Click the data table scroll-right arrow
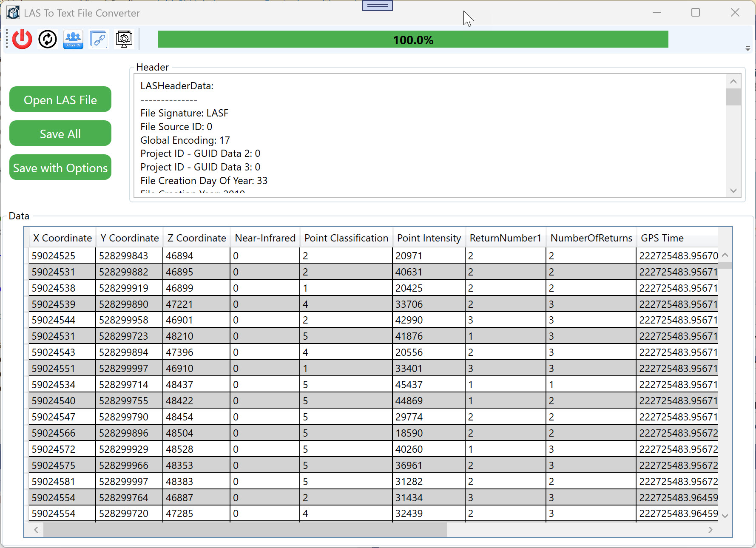756x548 pixels. pos(710,530)
